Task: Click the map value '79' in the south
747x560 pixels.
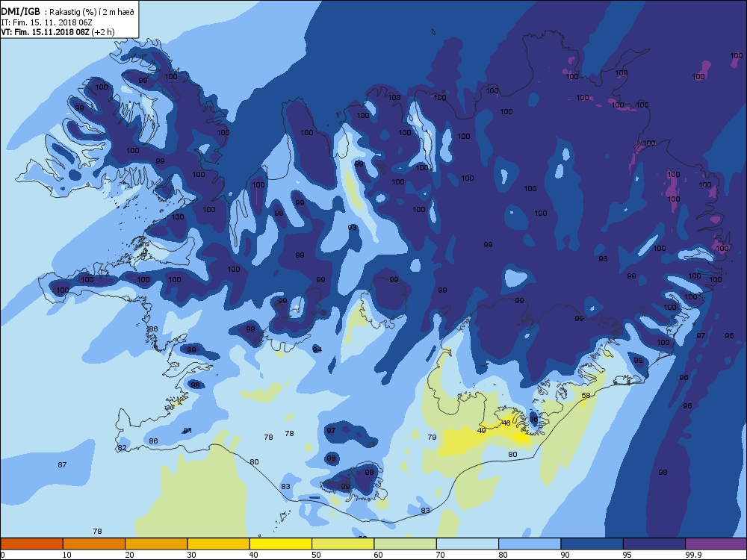Action: [x=432, y=437]
